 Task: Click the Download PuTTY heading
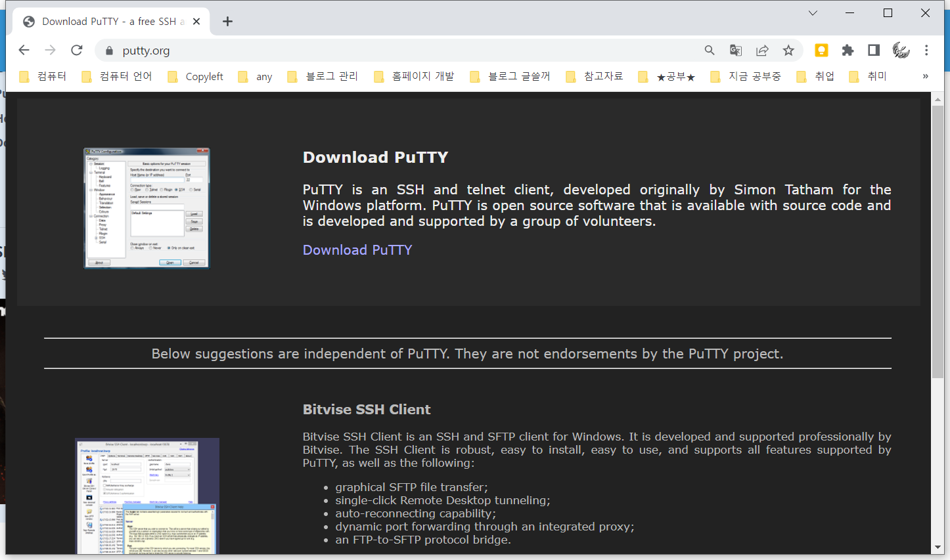pyautogui.click(x=375, y=158)
